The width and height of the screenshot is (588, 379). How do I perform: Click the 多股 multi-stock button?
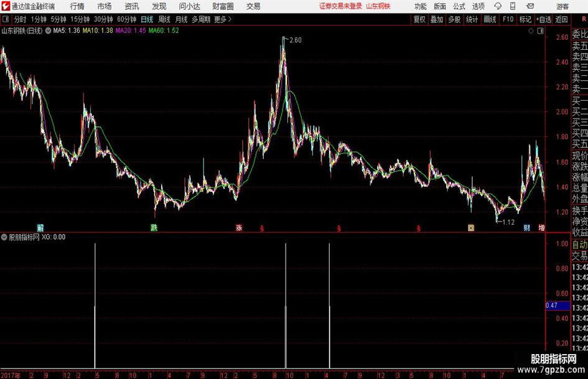(454, 19)
